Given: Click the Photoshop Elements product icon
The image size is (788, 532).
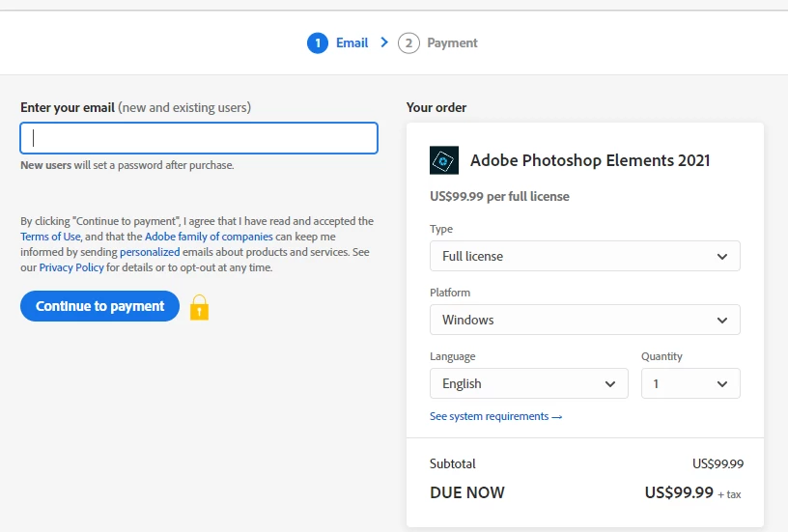Looking at the screenshot, I should [444, 160].
